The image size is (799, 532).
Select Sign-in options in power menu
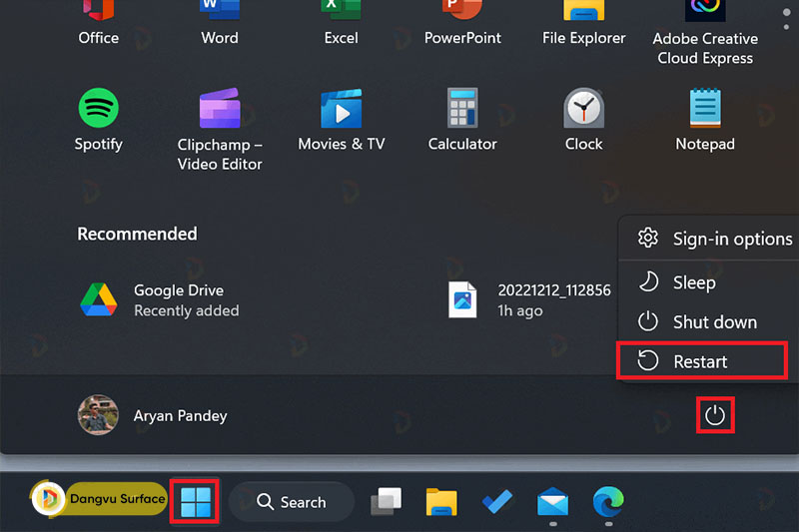(709, 239)
